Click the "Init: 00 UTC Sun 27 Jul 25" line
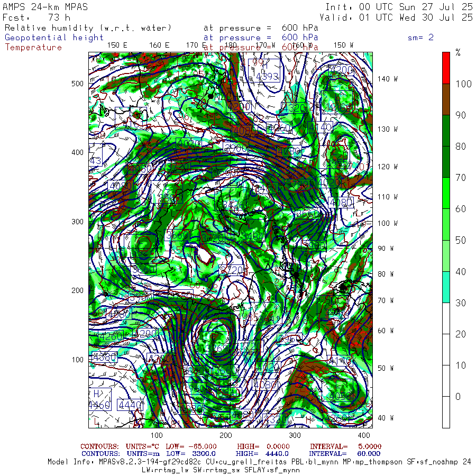Image resolution: width=476 pixels, height=476 pixels. [x=399, y=7]
